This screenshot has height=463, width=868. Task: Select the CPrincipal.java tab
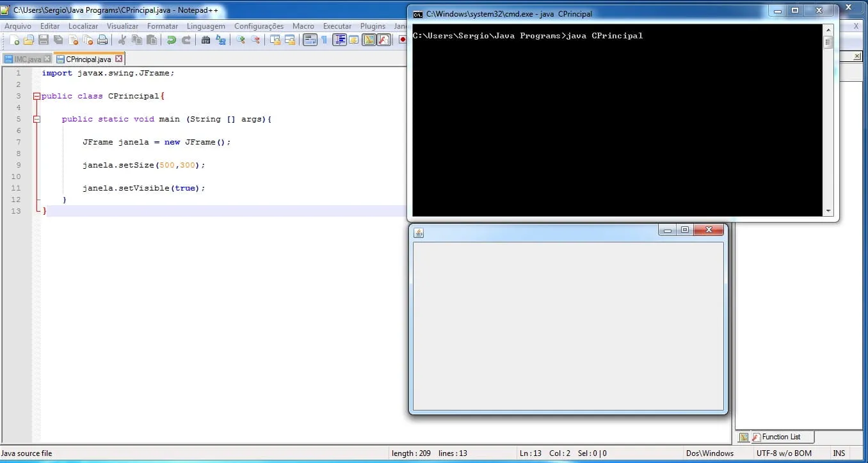tap(88, 59)
